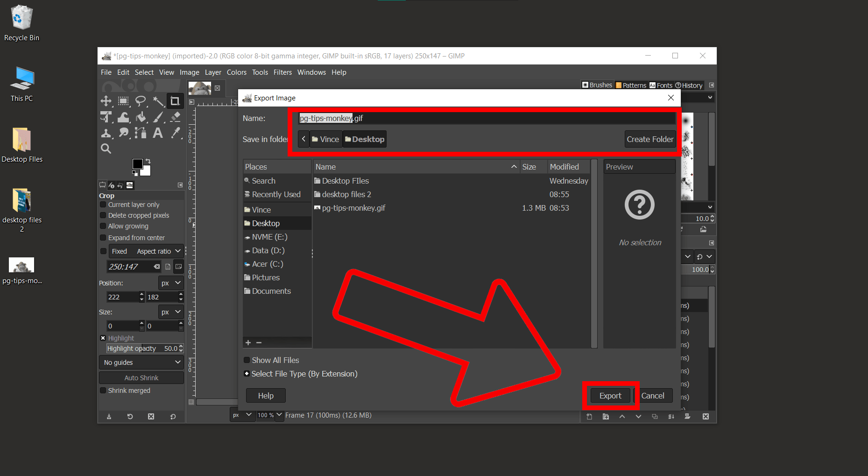Select the Paintbrush tool

click(158, 117)
